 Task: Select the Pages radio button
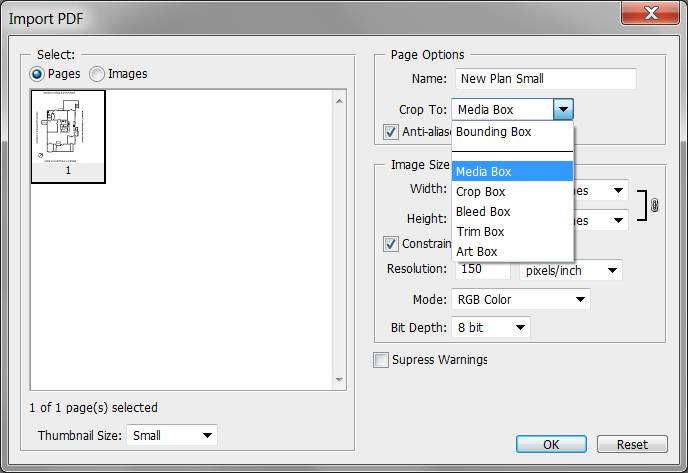[38, 73]
